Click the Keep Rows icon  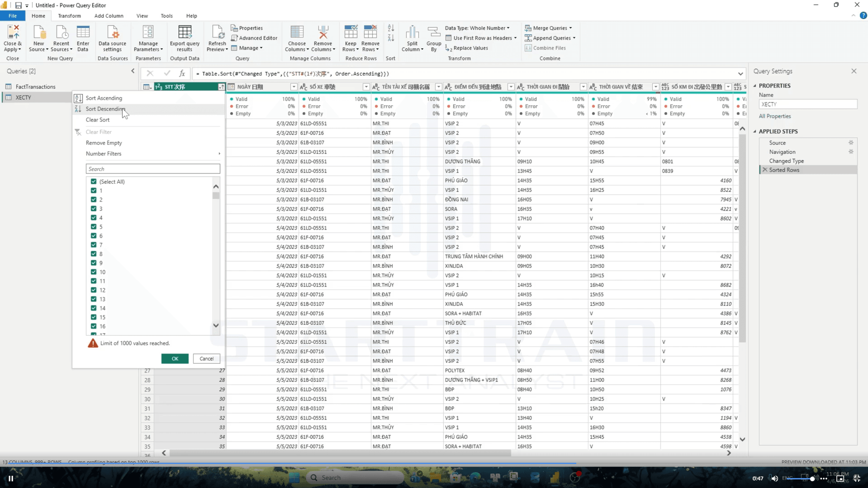click(351, 32)
